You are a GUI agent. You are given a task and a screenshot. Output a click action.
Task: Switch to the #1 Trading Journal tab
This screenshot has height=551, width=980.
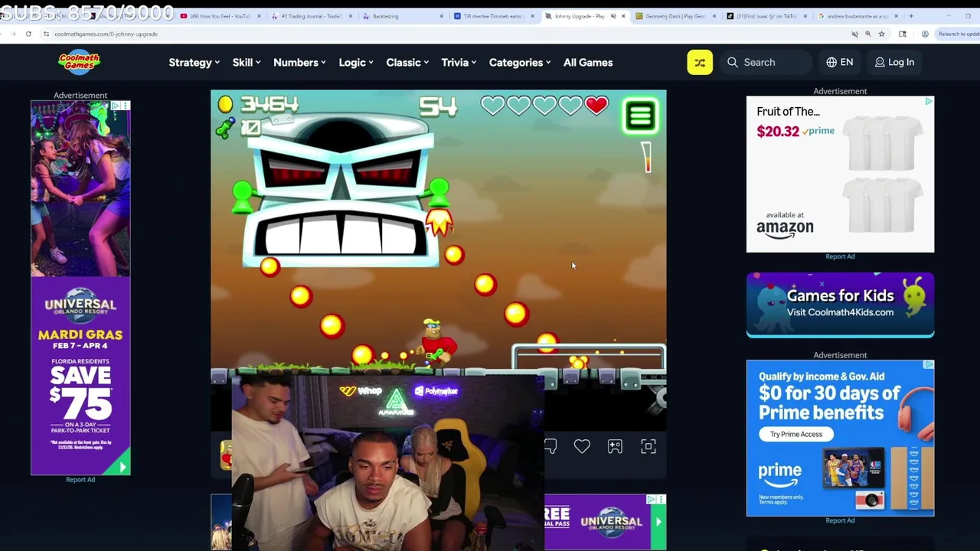point(311,16)
